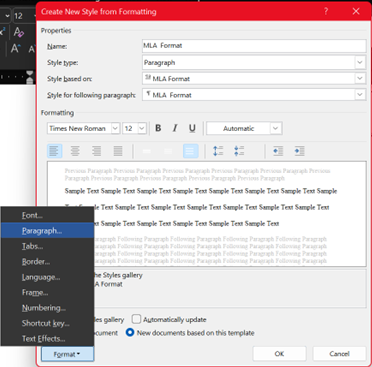Open Style for following paragraph dropdown

[360, 95]
